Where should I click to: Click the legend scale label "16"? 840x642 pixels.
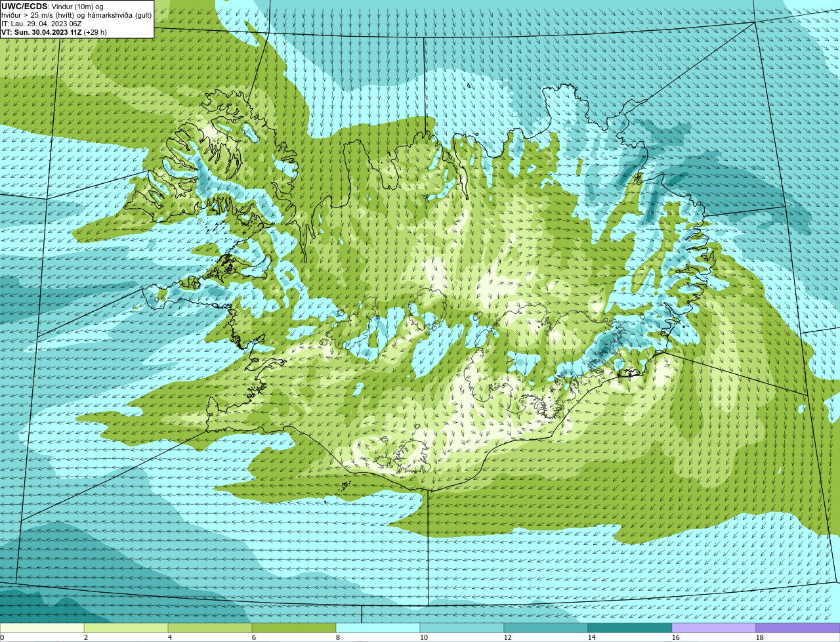[x=676, y=637]
